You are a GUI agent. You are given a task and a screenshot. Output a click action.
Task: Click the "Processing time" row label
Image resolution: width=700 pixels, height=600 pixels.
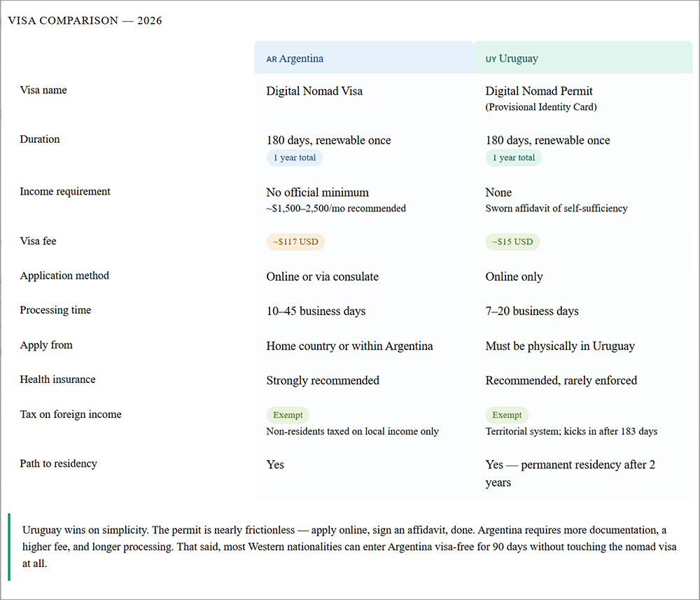(x=55, y=310)
